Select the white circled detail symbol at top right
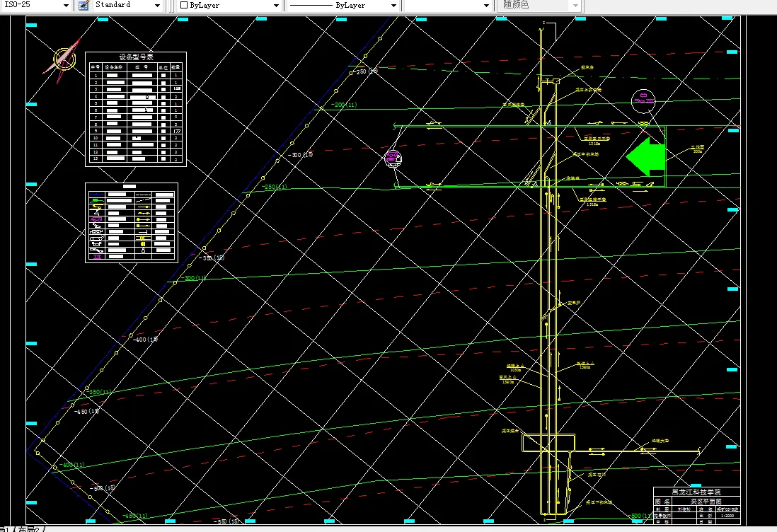The image size is (777, 532). pyautogui.click(x=643, y=101)
